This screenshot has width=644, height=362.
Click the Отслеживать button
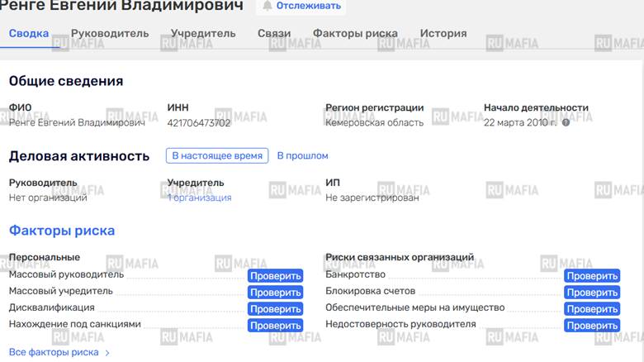301,6
